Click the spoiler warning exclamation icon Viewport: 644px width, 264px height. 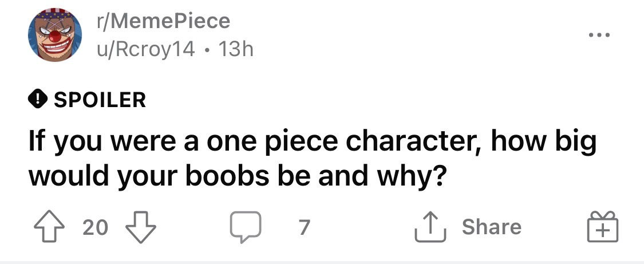pyautogui.click(x=37, y=100)
